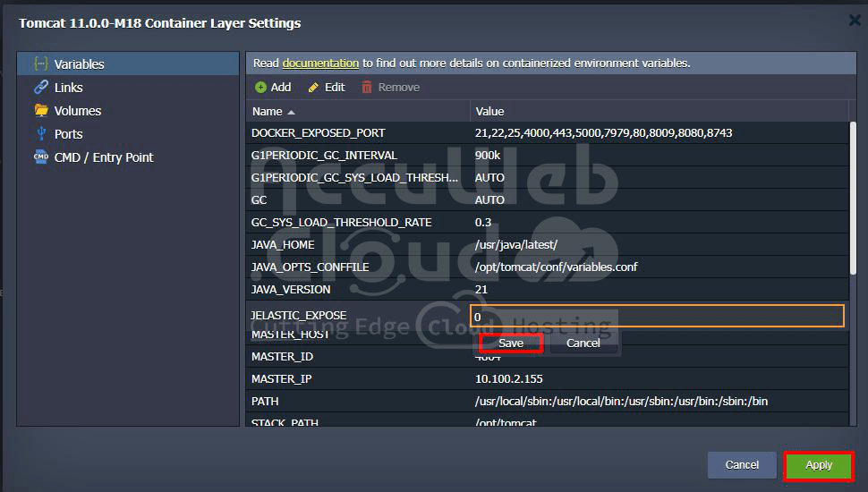868x492 pixels.
Task: Select the JAVA_HOME variable
Action: (x=282, y=244)
